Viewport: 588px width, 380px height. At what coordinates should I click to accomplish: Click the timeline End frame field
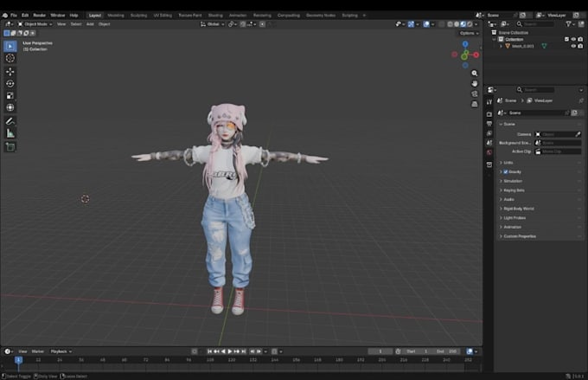(447, 351)
